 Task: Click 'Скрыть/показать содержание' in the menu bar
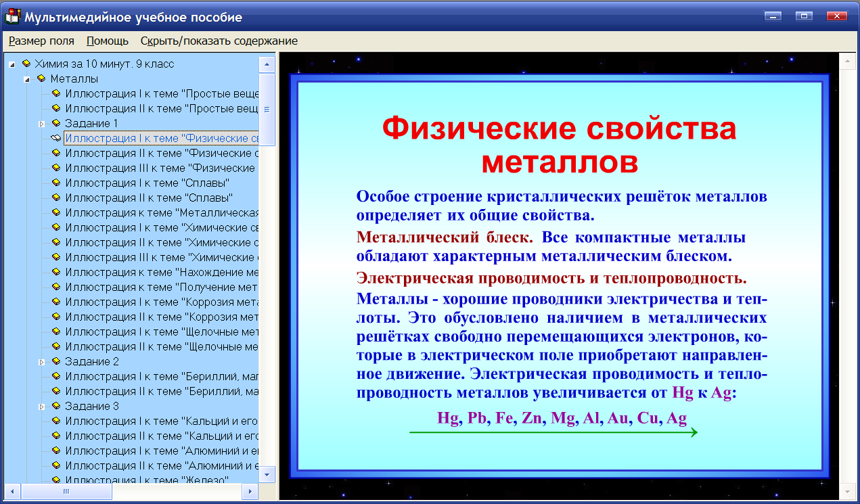click(x=219, y=41)
